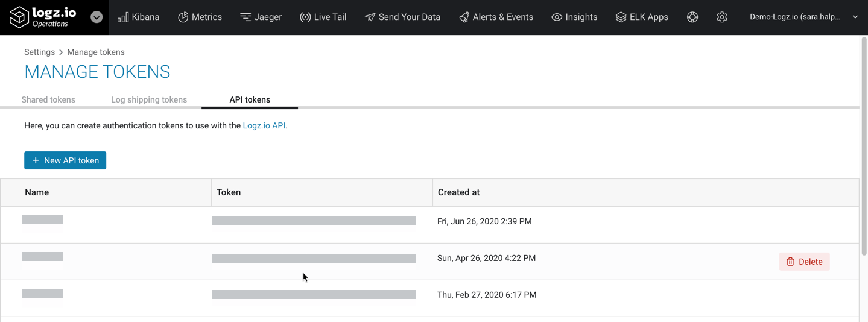Follow the Logz.io API link
The image size is (868, 322).
(264, 126)
